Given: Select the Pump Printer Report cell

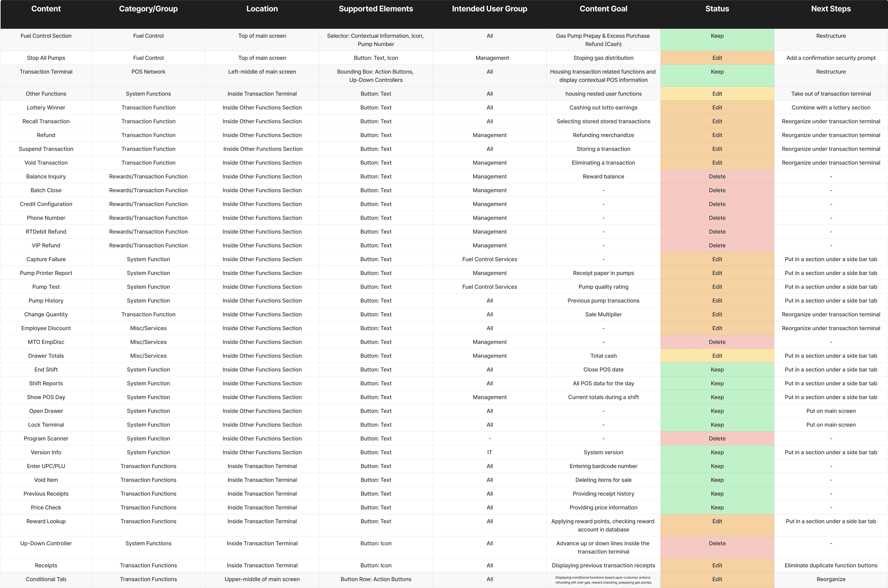Looking at the screenshot, I should click(x=46, y=273).
